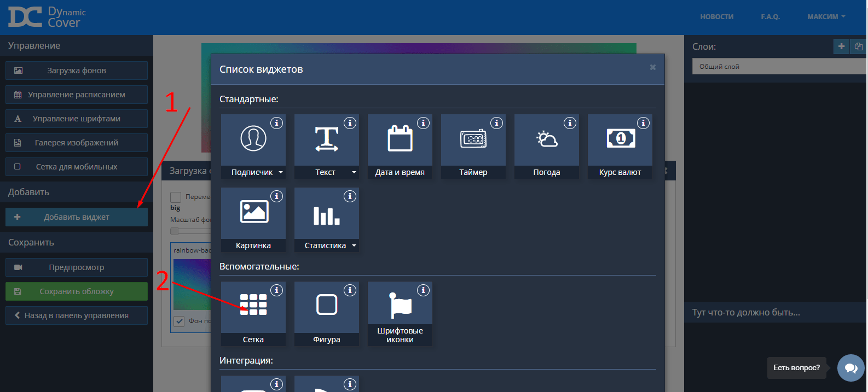Screen dimensions: 868x392
Task: Click the Масштаб фона slider handle
Action: [175, 231]
